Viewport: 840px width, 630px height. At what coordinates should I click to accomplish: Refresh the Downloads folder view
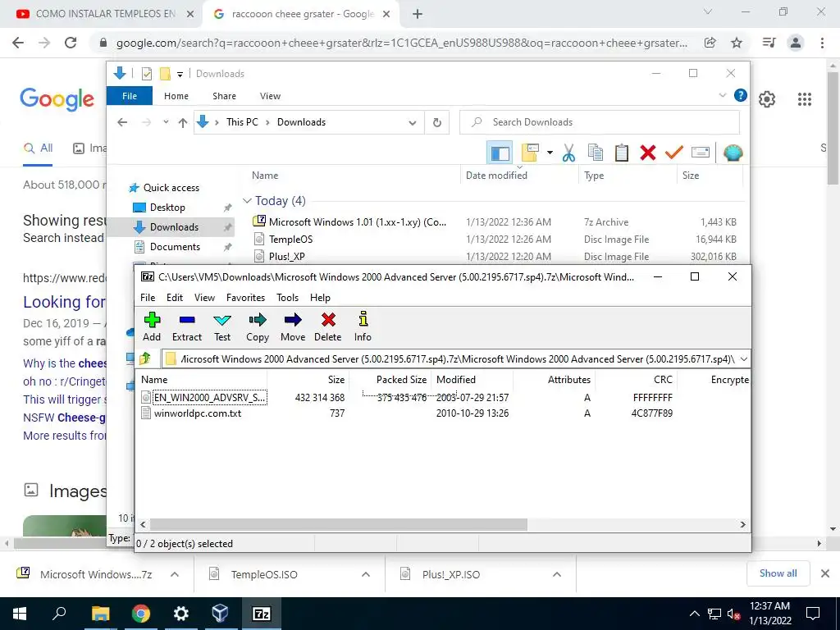437,122
